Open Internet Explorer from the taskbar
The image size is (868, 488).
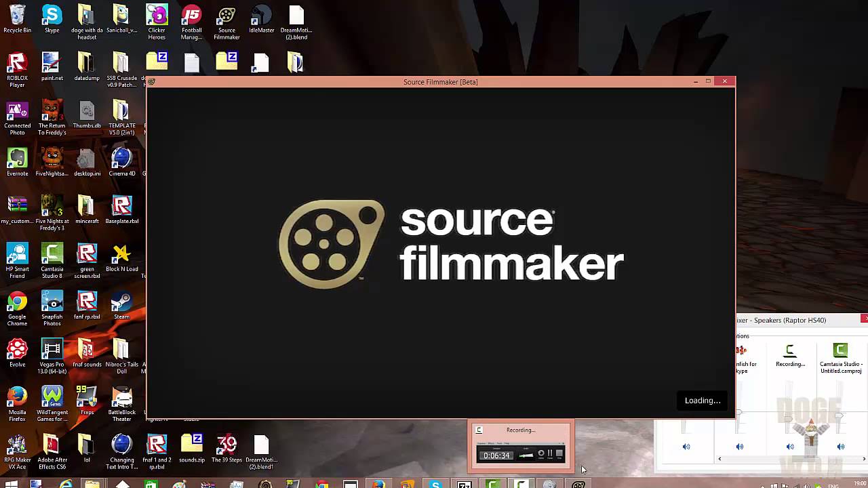(66, 484)
